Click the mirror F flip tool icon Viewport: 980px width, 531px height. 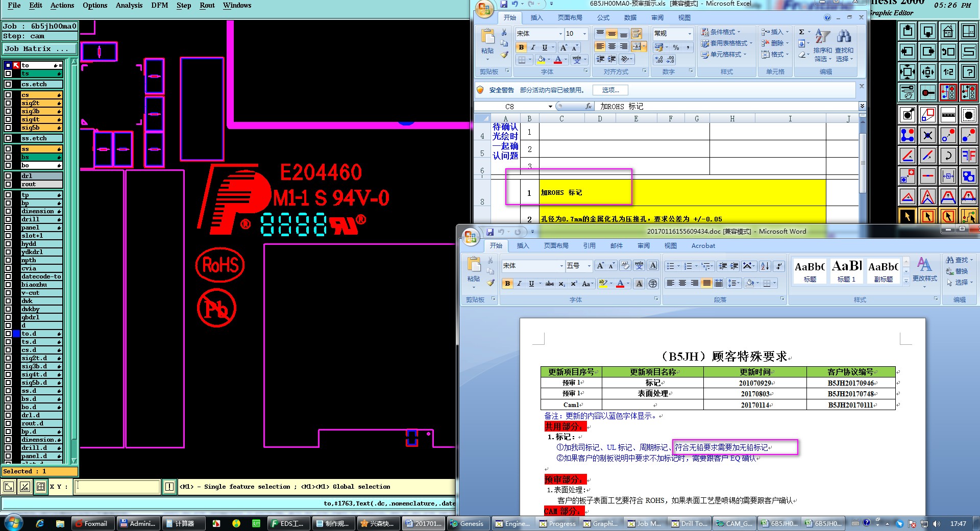coord(968,156)
